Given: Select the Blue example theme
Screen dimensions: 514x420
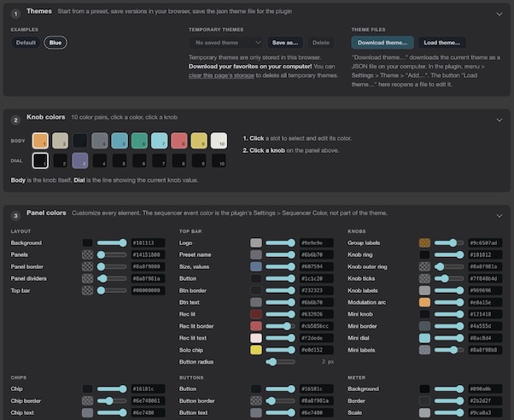Looking at the screenshot, I should pos(55,43).
